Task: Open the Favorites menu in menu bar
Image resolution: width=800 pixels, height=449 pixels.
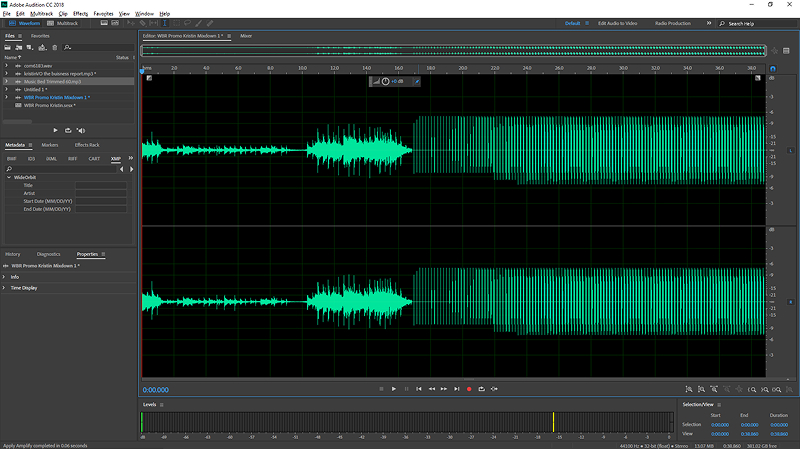Action: click(103, 14)
